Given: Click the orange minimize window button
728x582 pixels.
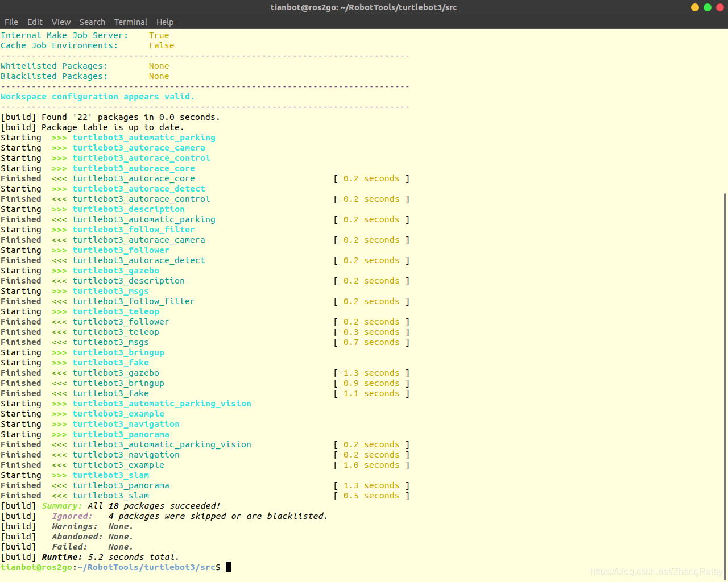Looking at the screenshot, I should pyautogui.click(x=695, y=7).
